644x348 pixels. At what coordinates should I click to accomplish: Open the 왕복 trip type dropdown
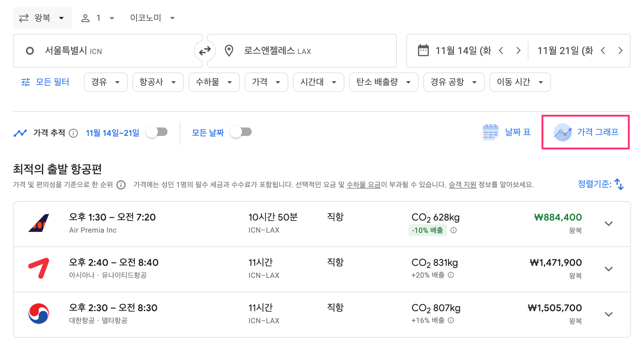click(42, 18)
